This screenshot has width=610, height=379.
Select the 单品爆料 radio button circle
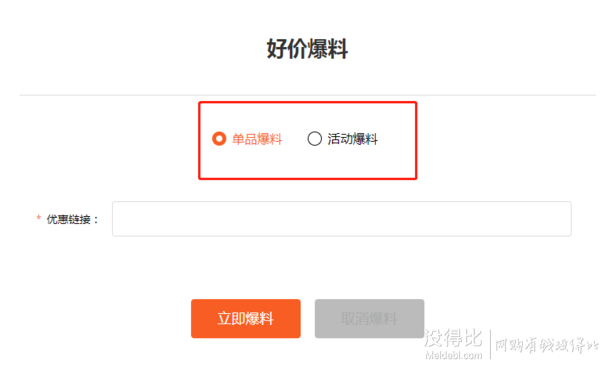219,139
